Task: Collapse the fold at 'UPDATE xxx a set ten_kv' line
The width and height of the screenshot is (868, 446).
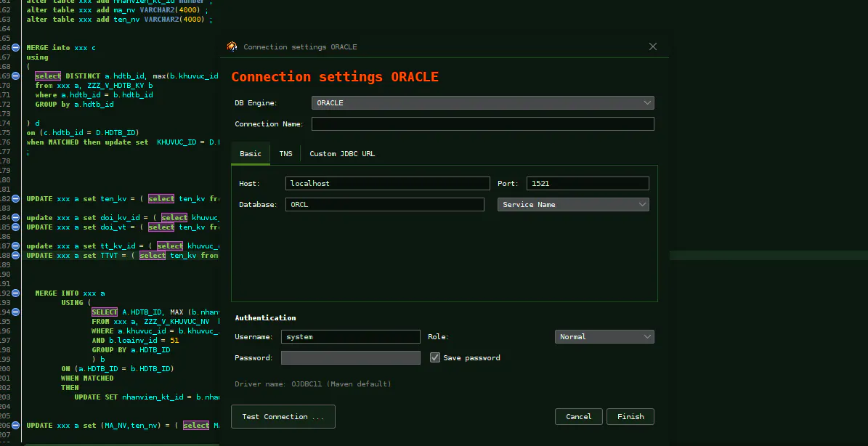Action: click(15, 198)
